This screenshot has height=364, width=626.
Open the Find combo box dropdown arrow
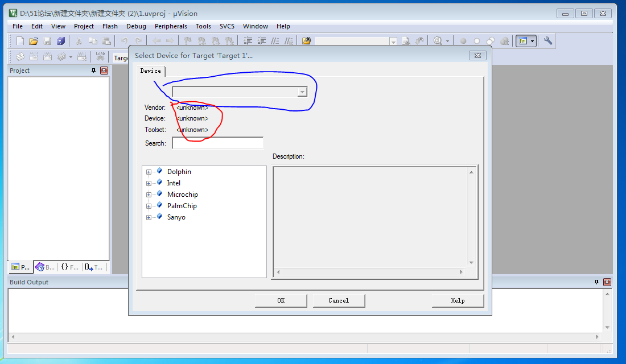click(393, 41)
